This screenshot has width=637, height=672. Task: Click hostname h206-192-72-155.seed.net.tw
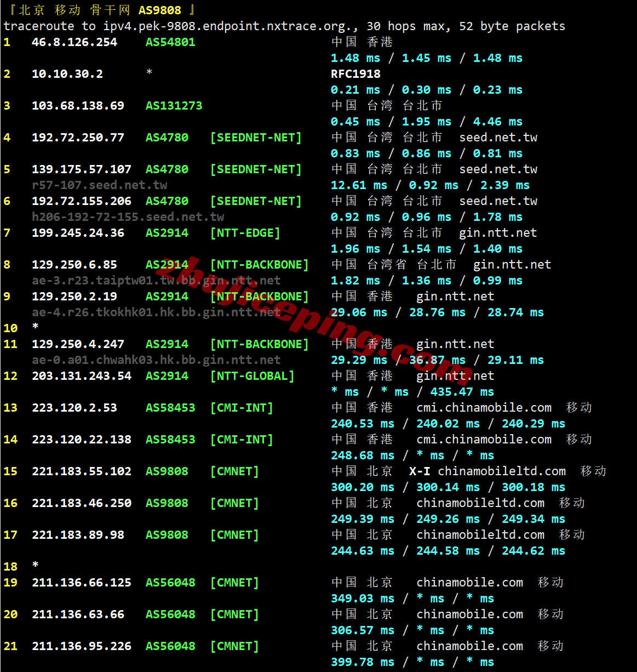pyautogui.click(x=128, y=217)
